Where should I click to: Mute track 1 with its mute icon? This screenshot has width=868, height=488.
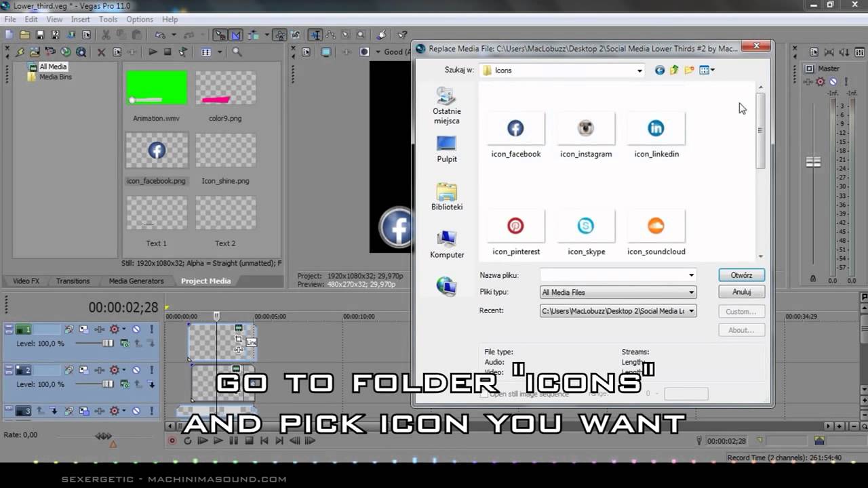click(x=136, y=329)
